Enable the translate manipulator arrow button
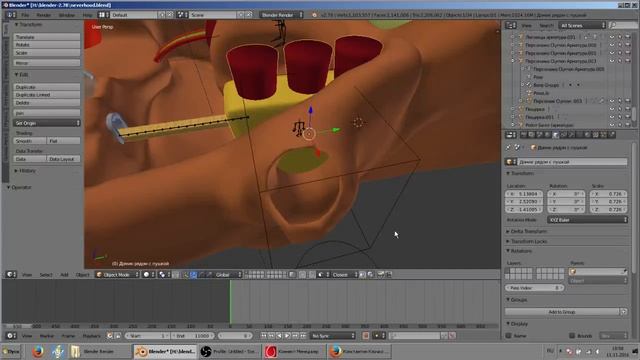This screenshot has width=640, height=360. coord(193,275)
